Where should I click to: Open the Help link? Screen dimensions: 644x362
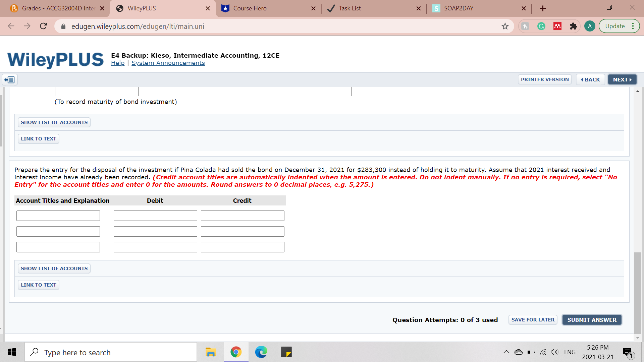point(117,63)
